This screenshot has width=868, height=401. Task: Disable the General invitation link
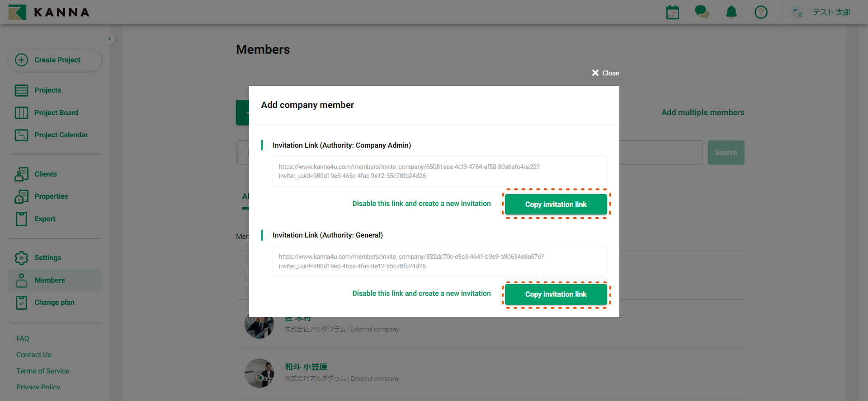(421, 294)
